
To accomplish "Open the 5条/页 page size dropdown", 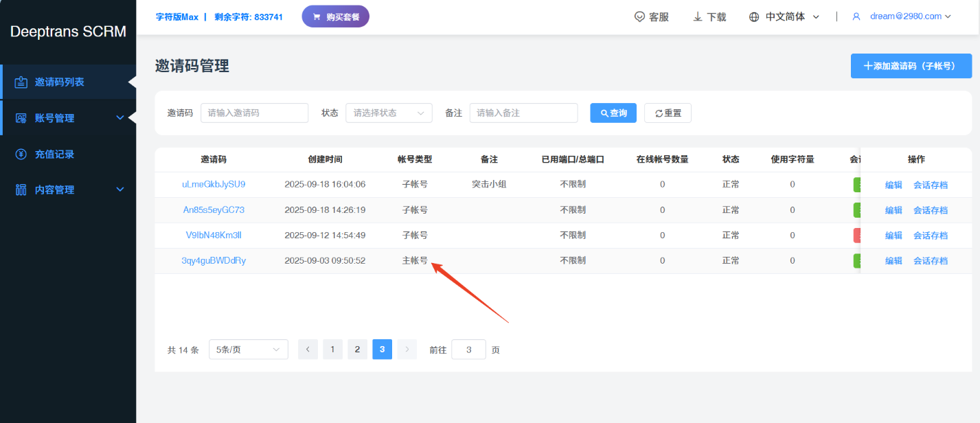I will coord(248,350).
